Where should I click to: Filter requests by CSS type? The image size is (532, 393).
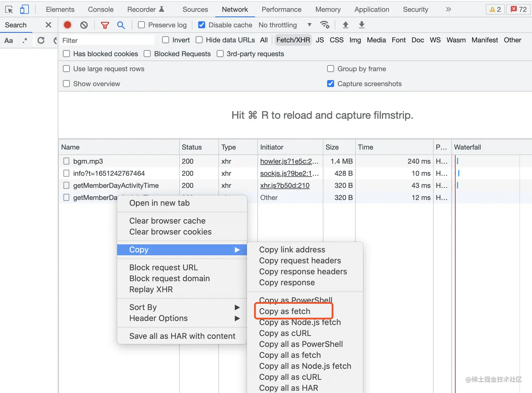tap(336, 40)
